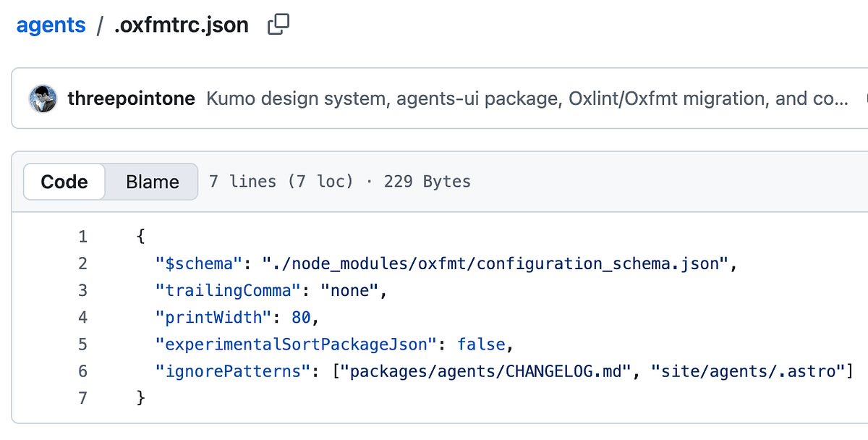Select line number 7 in the gutter
The width and height of the screenshot is (868, 440).
[x=82, y=398]
